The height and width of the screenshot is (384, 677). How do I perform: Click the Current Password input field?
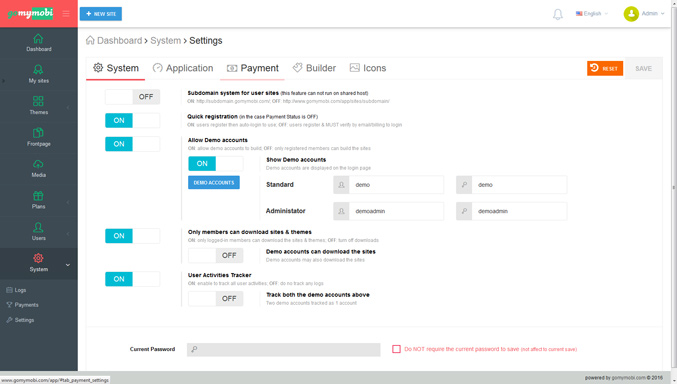click(284, 349)
